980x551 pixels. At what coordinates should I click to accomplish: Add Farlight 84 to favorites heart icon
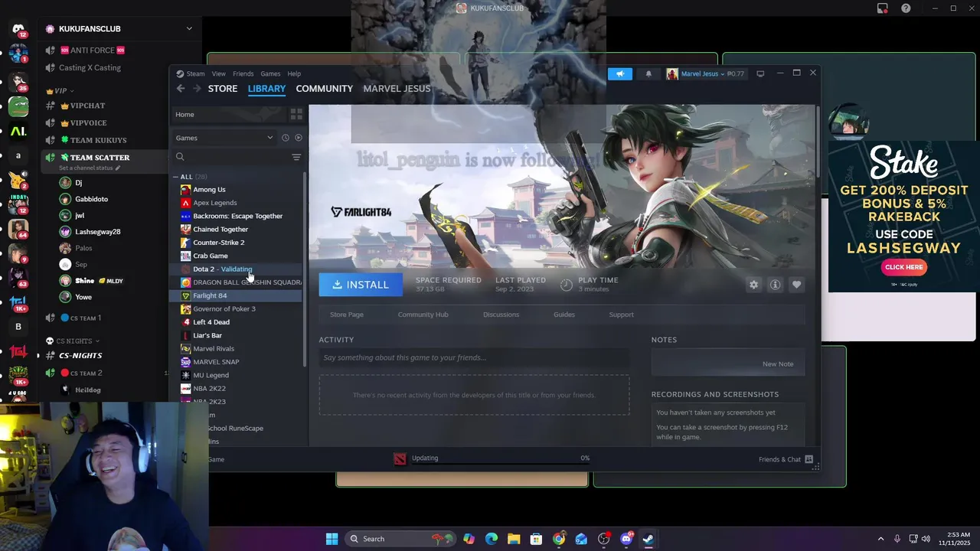coord(796,285)
